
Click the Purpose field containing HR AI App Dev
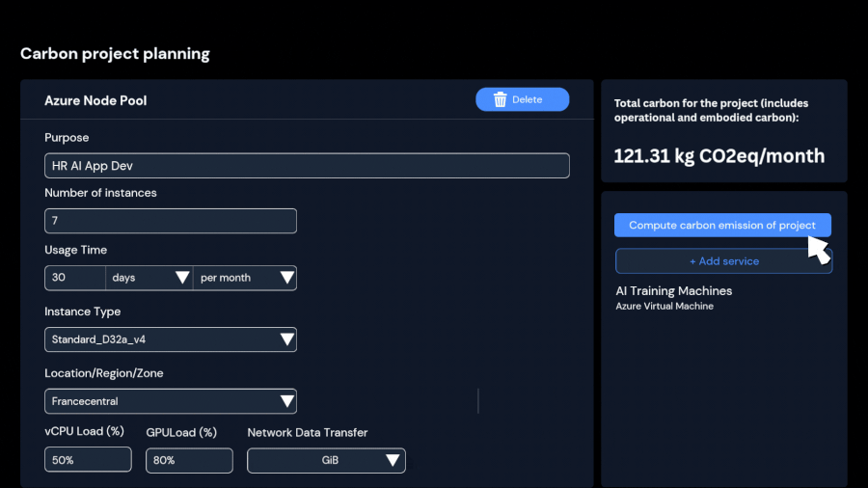click(307, 166)
